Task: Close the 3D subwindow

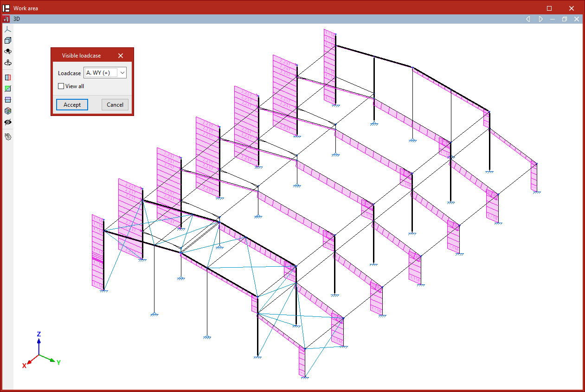Action: click(x=577, y=19)
